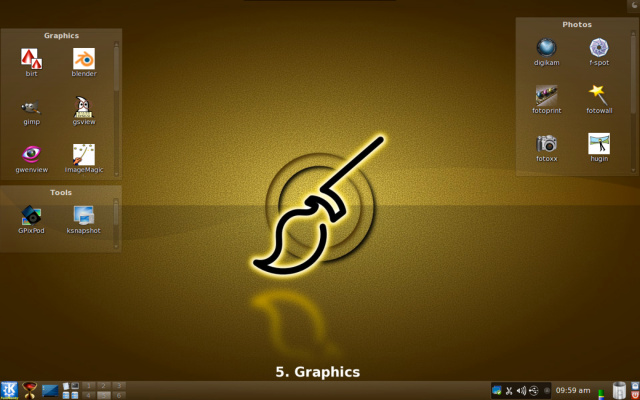Select highlighted virtual desktop 5
Viewport: 640px width, 400px height.
coord(104,395)
